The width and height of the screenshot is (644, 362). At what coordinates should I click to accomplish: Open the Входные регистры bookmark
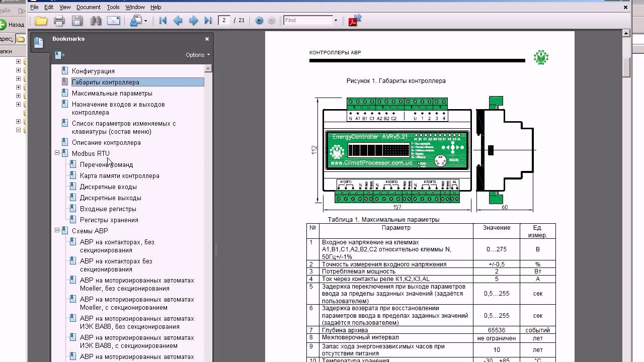pyautogui.click(x=108, y=209)
